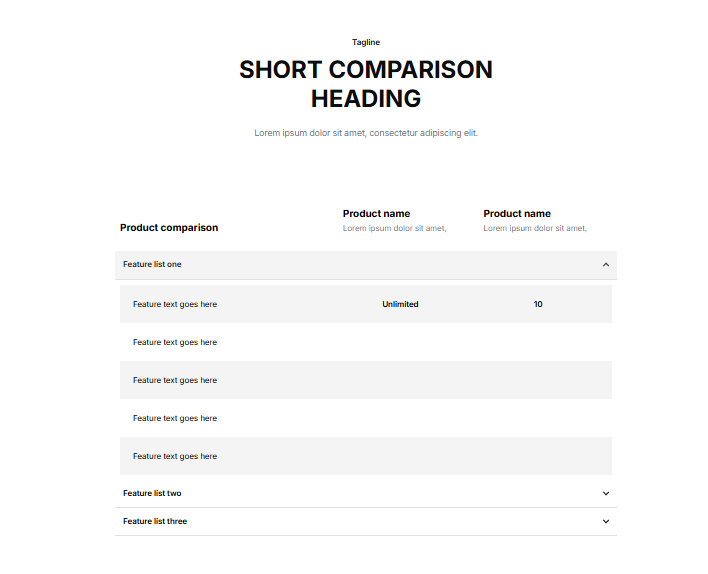Expand the Feature list two section label
This screenshot has width=708, height=574.
click(152, 494)
